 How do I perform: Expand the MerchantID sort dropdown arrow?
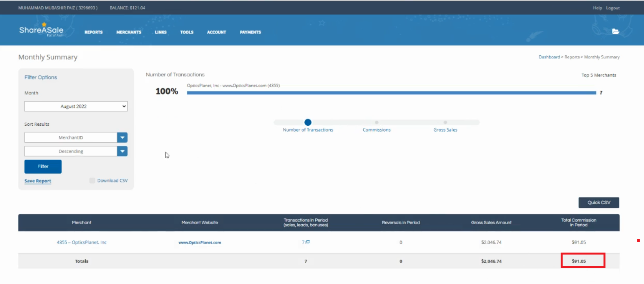[122, 137]
